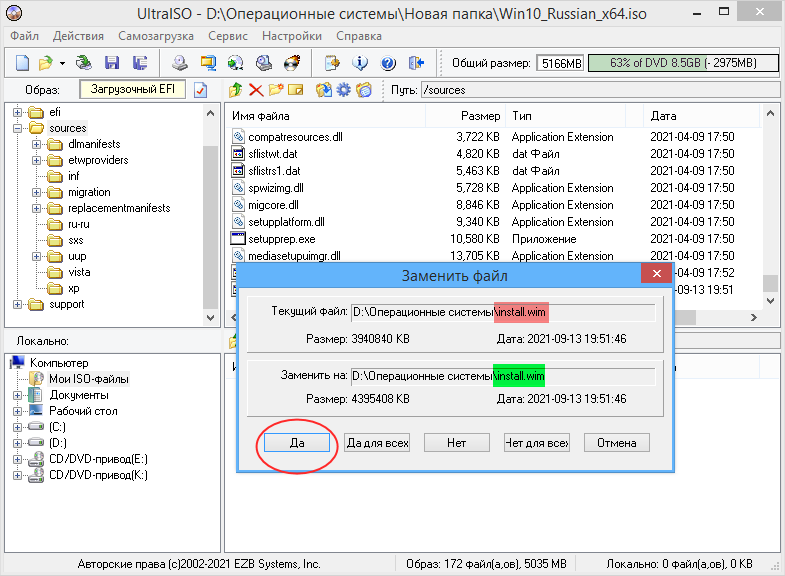The image size is (785, 576).
Task: Expand the Документы local node
Action: [x=18, y=395]
